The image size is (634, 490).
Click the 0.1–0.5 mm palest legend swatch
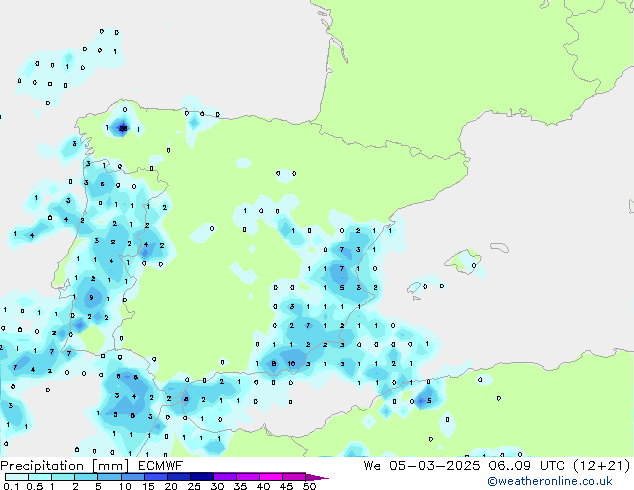(x=17, y=477)
